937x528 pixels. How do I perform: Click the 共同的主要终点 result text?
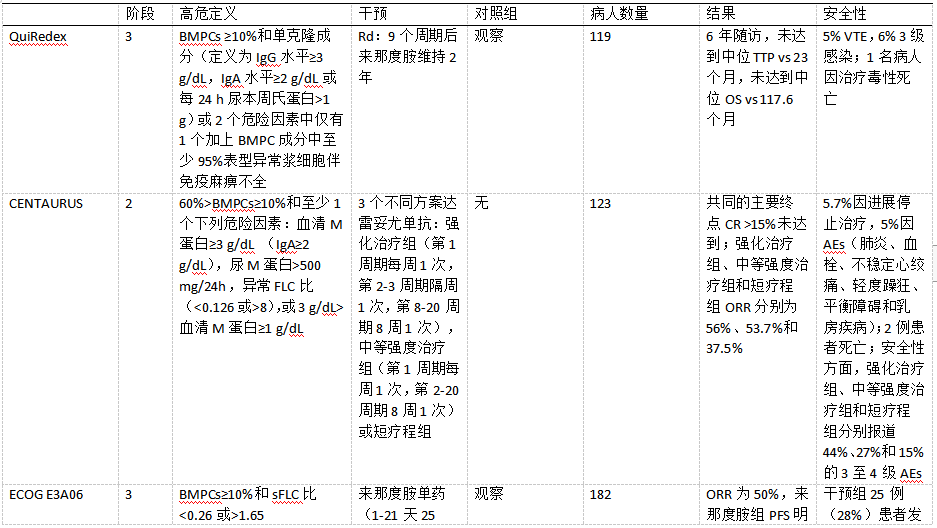pyautogui.click(x=749, y=203)
